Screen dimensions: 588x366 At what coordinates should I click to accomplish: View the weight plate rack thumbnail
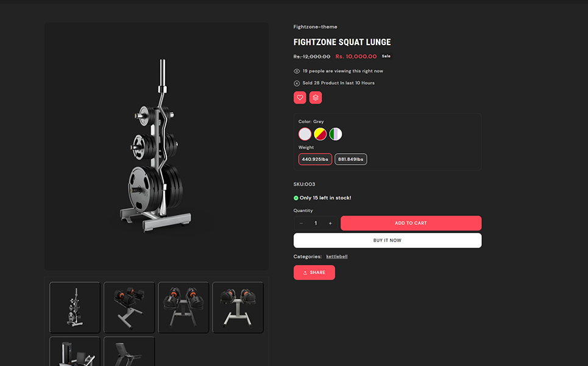(x=75, y=307)
